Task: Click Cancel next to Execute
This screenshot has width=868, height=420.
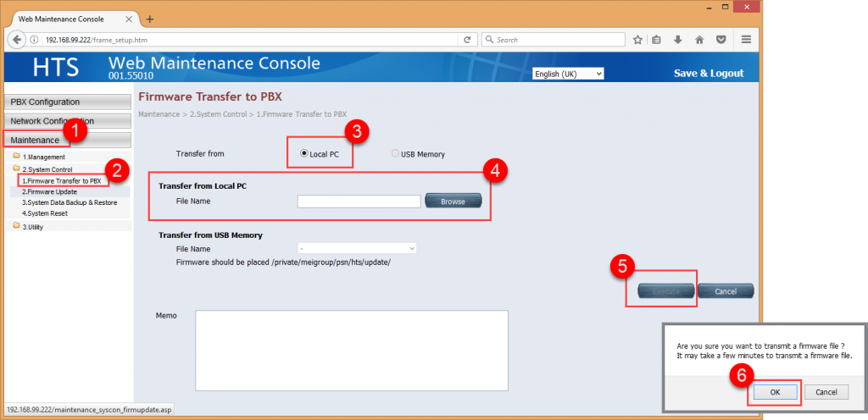Action: (x=726, y=291)
